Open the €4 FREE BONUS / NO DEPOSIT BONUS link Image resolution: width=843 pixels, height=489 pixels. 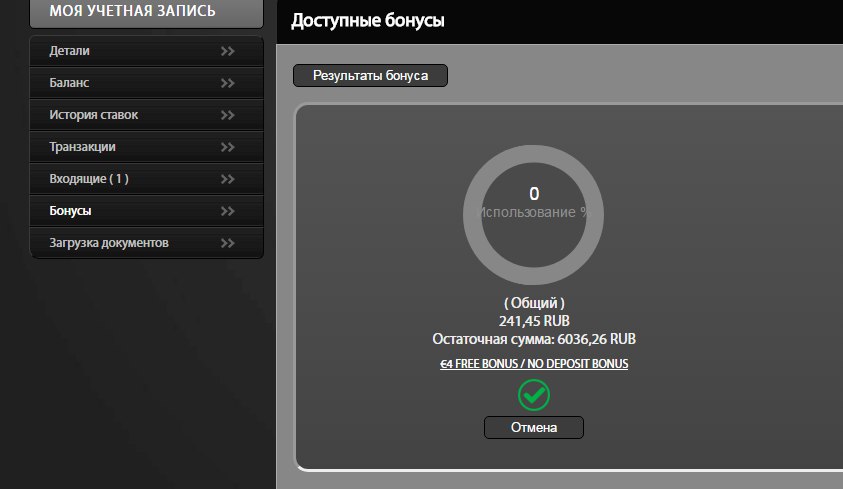534,364
